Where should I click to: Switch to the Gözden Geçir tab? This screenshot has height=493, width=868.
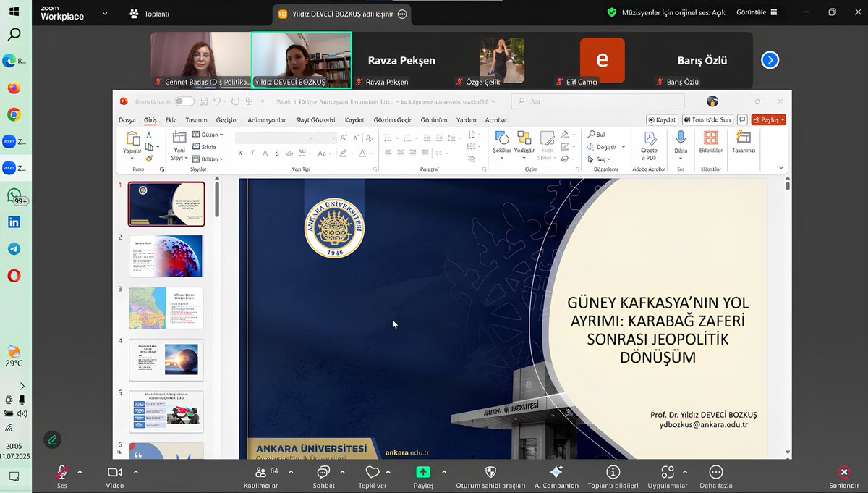click(x=393, y=119)
